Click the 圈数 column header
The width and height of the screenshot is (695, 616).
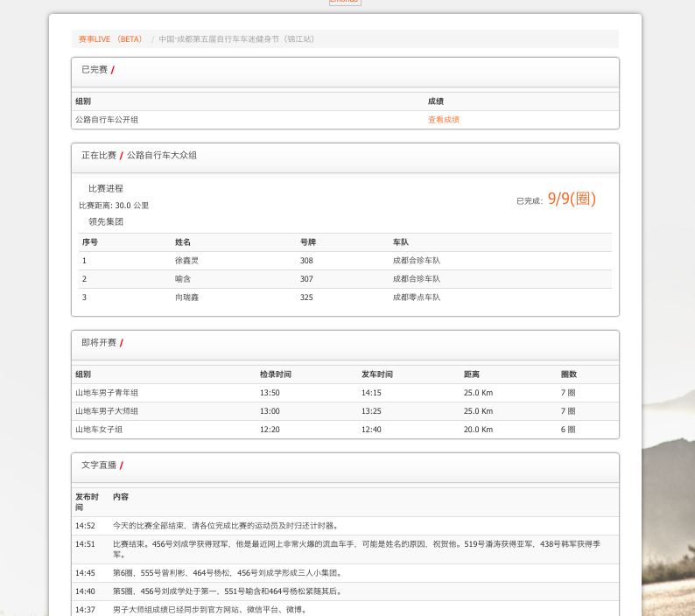[x=569, y=374]
